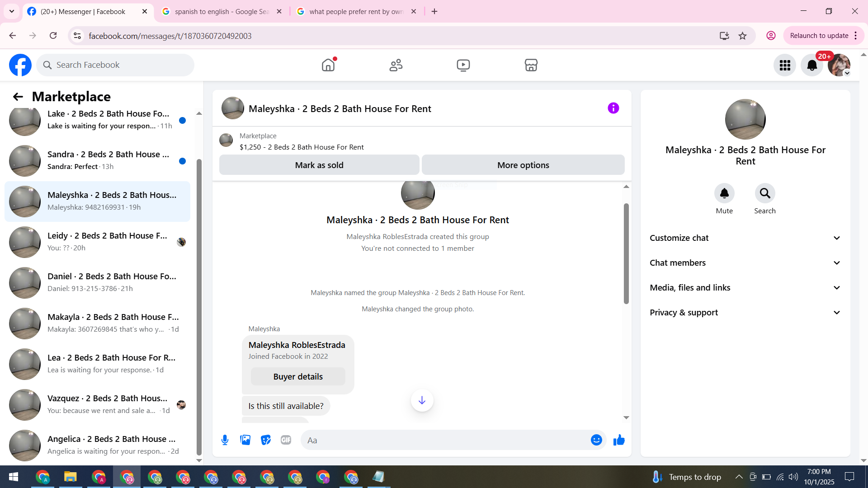This screenshot has width=868, height=488.
Task: Open the emoji picker in message box
Action: 596,440
